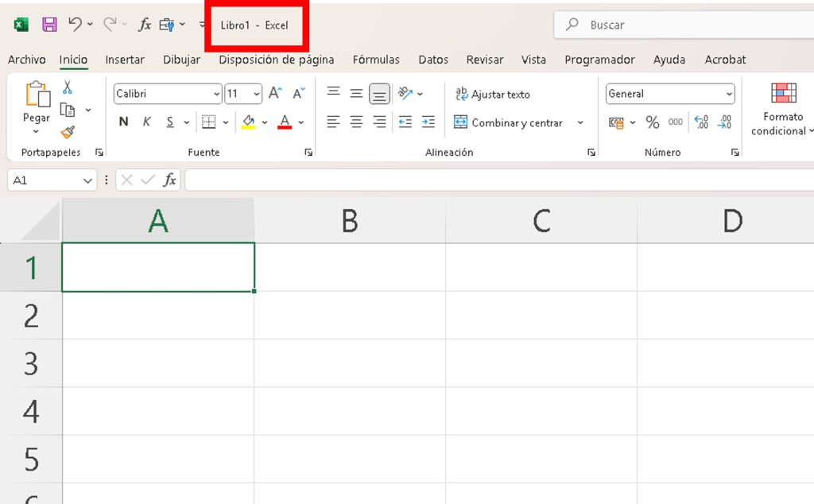Click the Percent style icon
The width and height of the screenshot is (814, 504).
tap(653, 122)
